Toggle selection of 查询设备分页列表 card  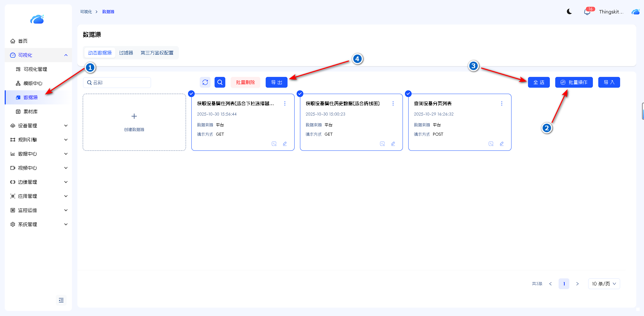coord(408,94)
